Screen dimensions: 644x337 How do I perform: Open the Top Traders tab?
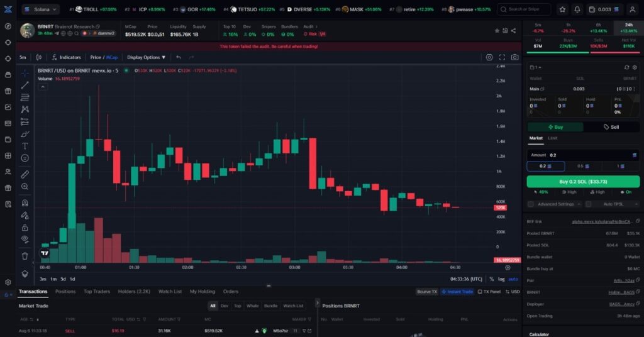point(97,292)
